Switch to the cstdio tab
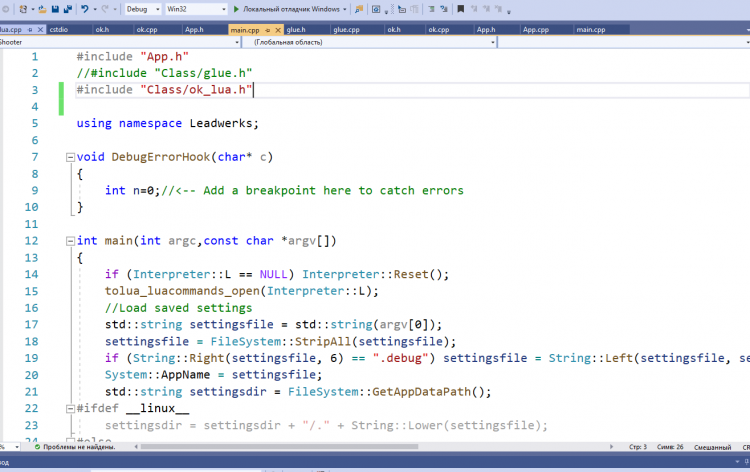 tap(60, 30)
